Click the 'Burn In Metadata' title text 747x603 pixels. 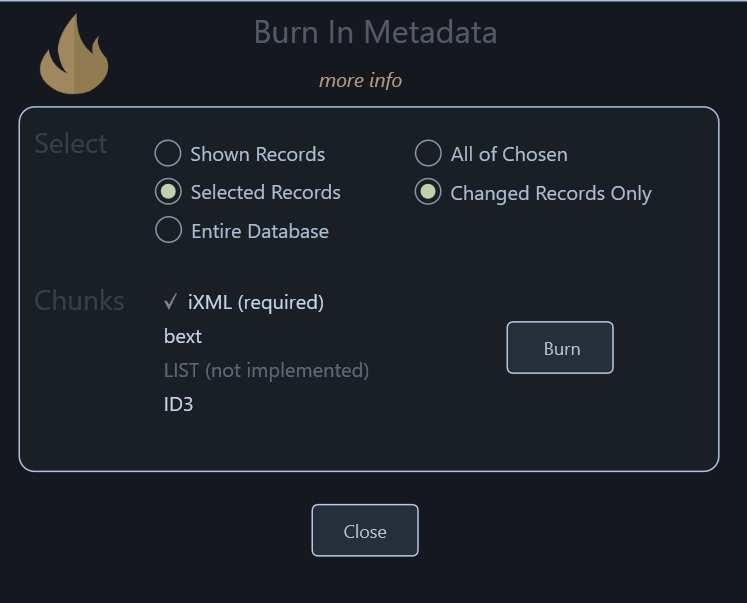coord(375,32)
